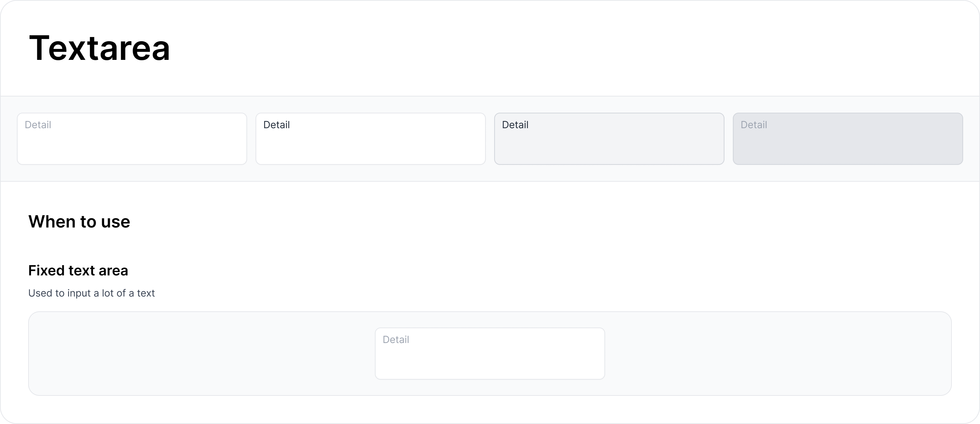Click the Fixed text area subheading
980x424 pixels.
tap(77, 270)
